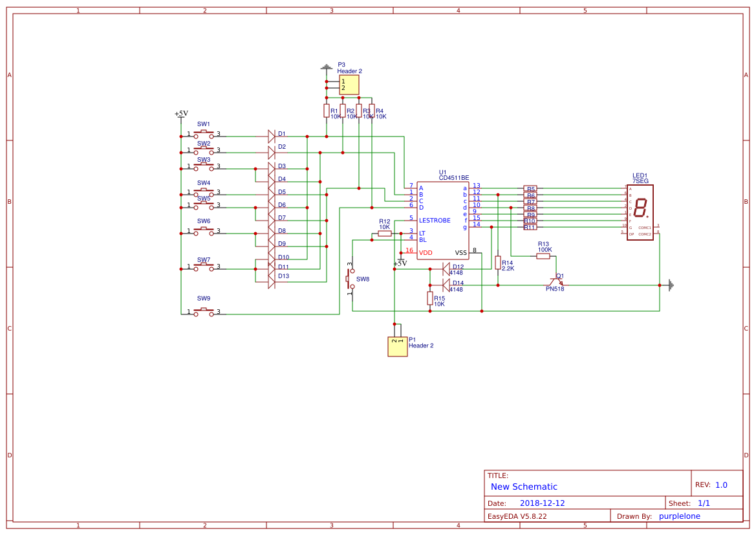
Task: Click the SW8 vertical pushbutton
Action: pos(351,279)
